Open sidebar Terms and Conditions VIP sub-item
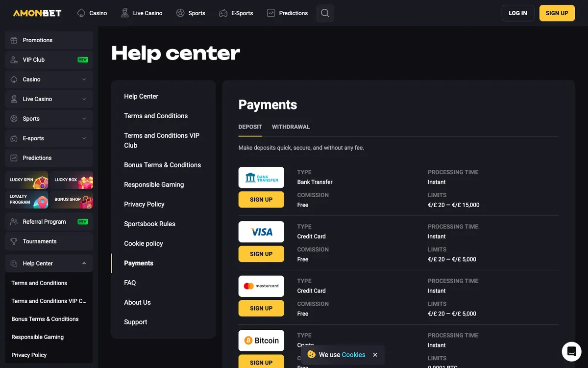The width and height of the screenshot is (588, 368). (49, 301)
